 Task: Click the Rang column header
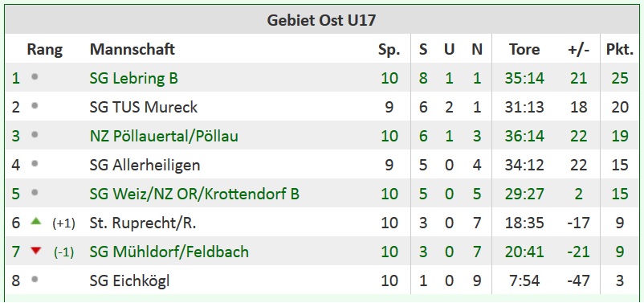(x=45, y=49)
